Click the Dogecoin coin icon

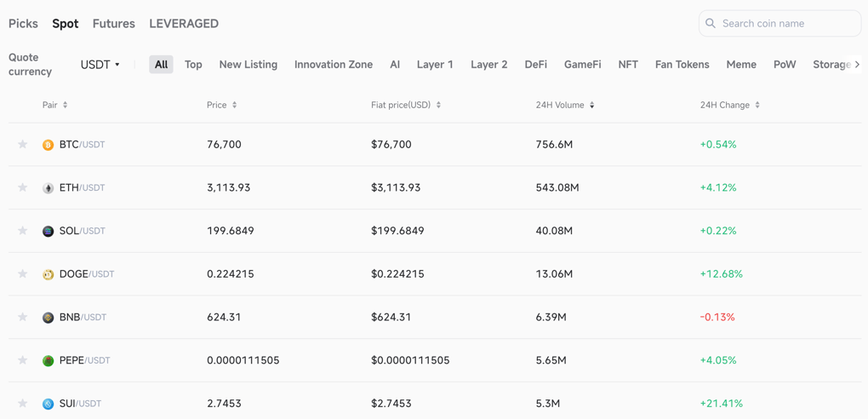click(49, 275)
